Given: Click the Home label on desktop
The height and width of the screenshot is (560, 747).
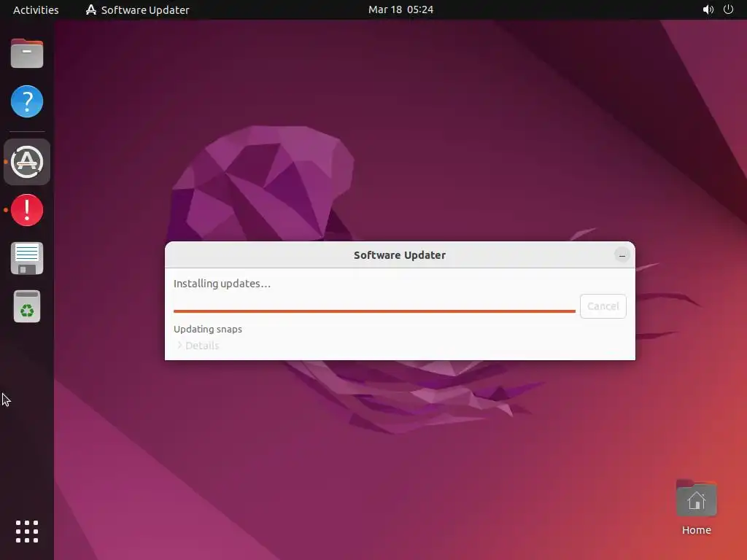Looking at the screenshot, I should tap(696, 530).
